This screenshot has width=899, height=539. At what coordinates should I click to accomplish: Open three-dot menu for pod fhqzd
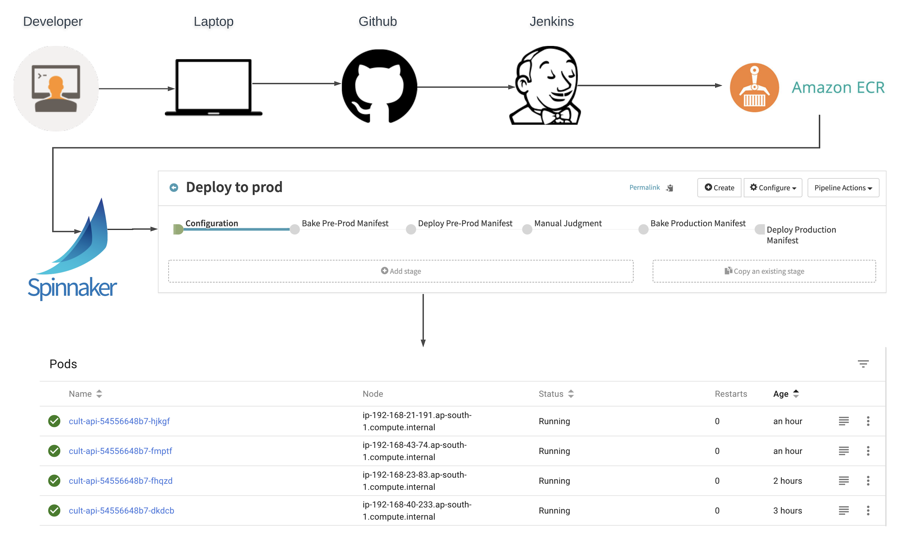[868, 481]
